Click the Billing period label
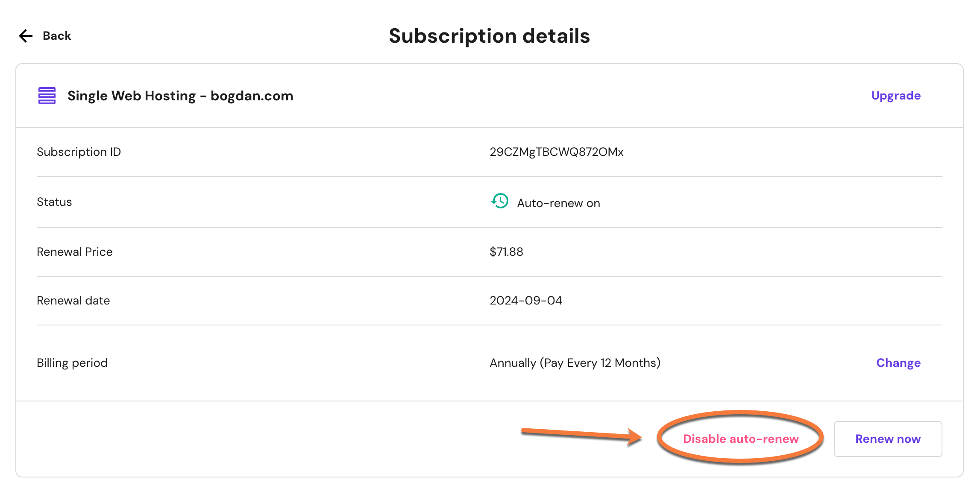Screen dimensions: 980x486 tap(72, 363)
